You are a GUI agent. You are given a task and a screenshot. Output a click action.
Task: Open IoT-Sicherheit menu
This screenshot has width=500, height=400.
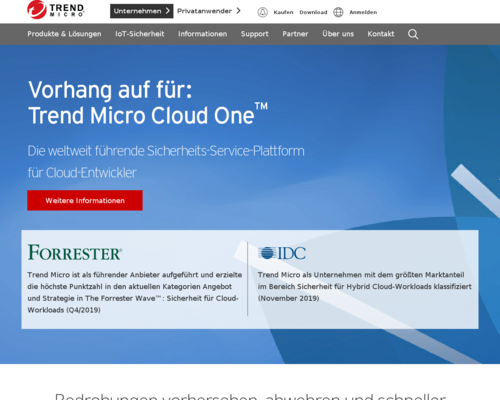point(140,34)
